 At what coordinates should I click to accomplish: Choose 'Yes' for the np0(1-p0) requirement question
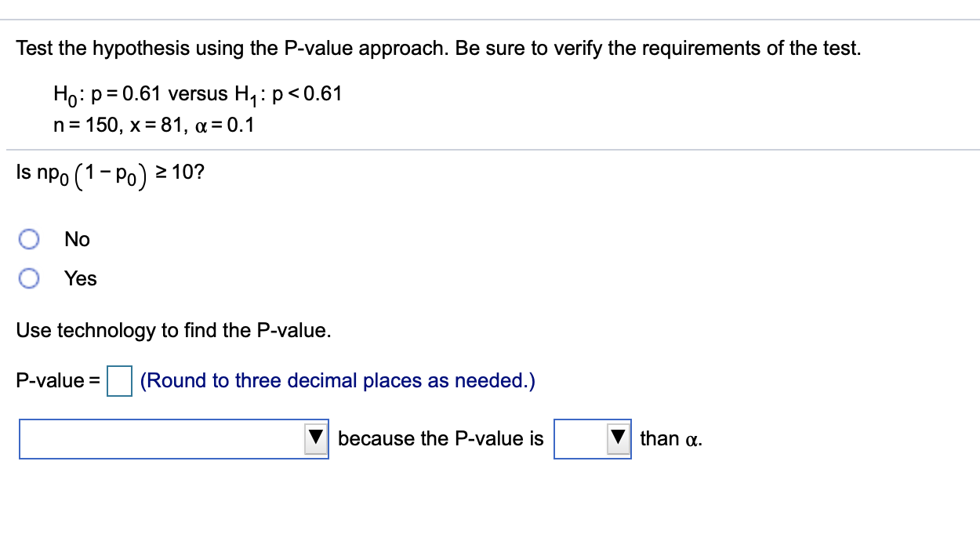pyautogui.click(x=29, y=278)
